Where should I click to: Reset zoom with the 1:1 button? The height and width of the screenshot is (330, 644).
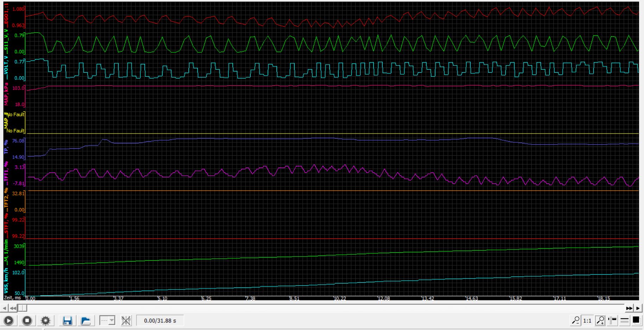[x=587, y=320]
